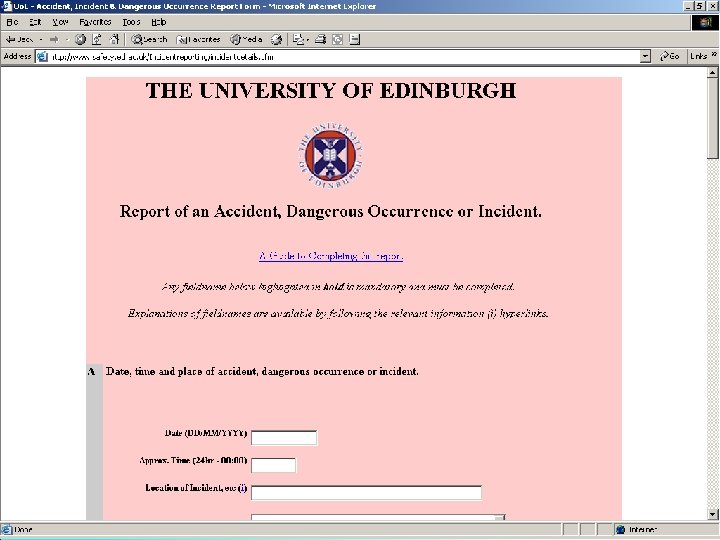The height and width of the screenshot is (540, 720).
Task: Click the heading THE UNIVERSITY OF EDINBURGH
Action: [x=331, y=90]
